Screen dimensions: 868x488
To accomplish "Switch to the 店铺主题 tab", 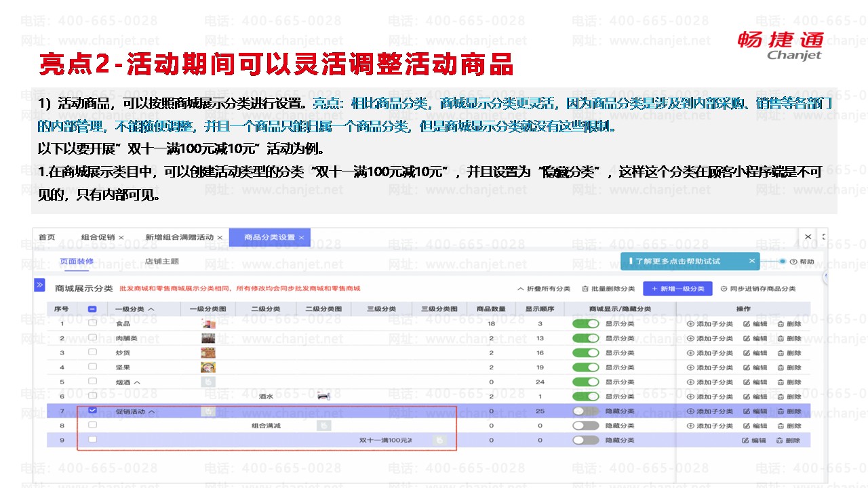I will coord(161,262).
